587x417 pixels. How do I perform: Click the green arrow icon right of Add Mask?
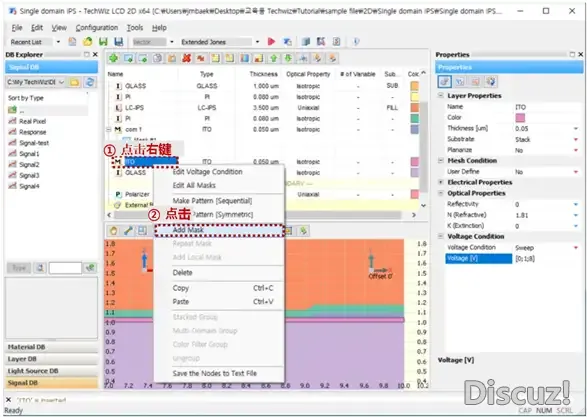coord(303,231)
